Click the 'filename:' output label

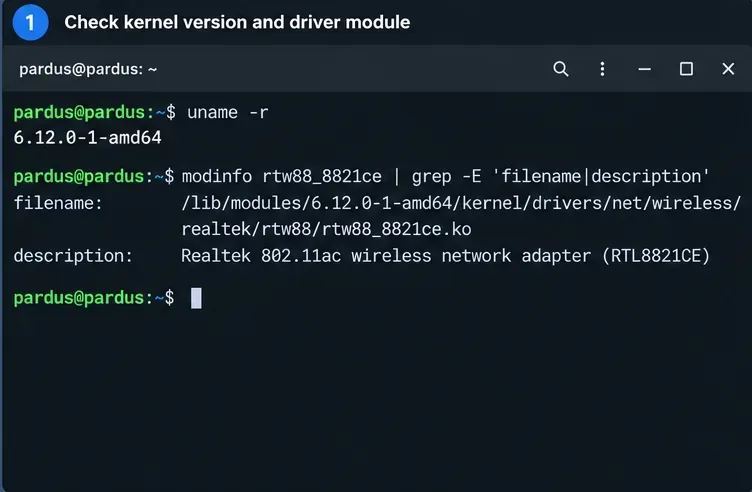58,203
